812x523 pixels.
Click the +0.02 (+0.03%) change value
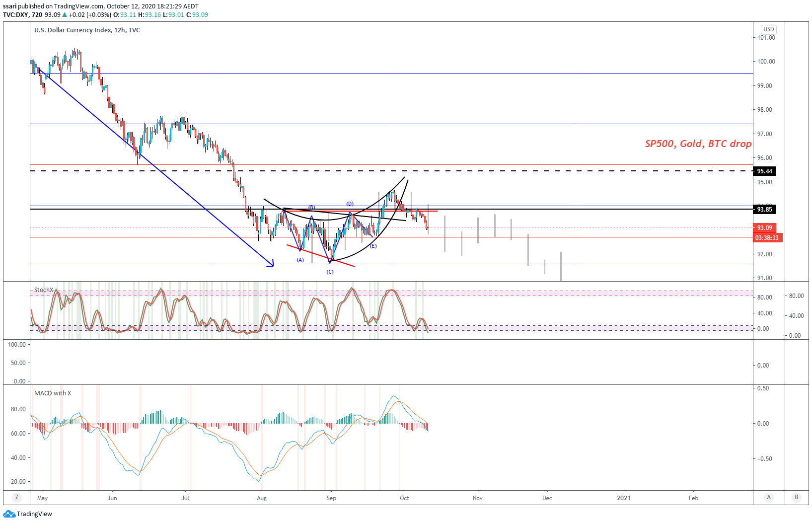click(x=90, y=15)
